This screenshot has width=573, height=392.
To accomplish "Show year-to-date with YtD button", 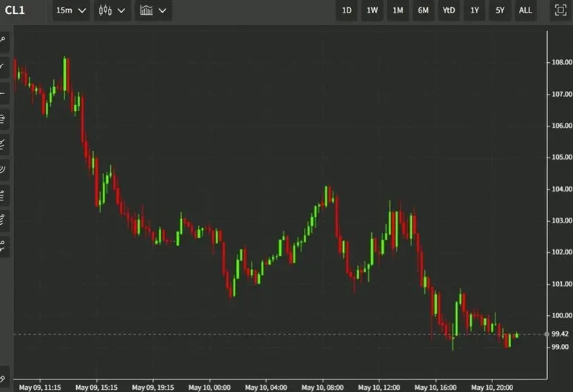I will [449, 10].
